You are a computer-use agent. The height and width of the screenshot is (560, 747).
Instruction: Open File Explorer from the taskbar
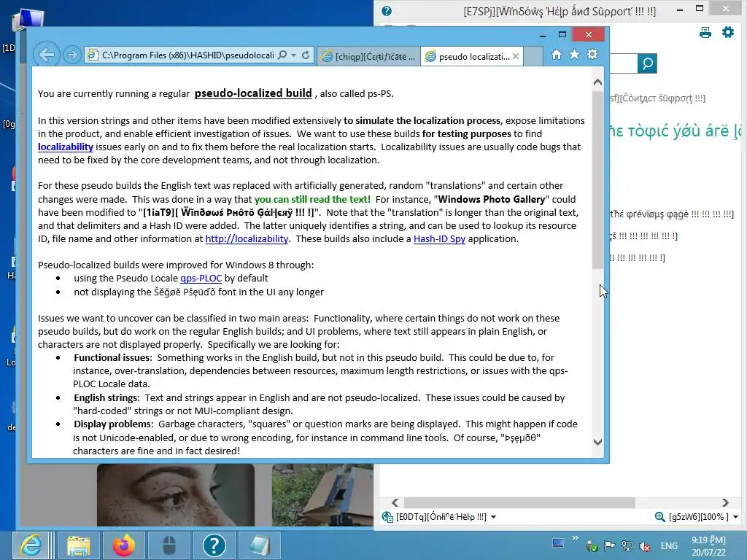(78, 545)
